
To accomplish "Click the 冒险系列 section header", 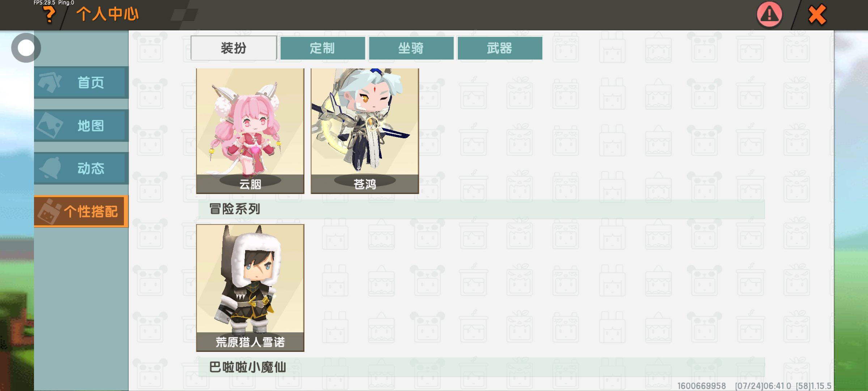I will pos(481,209).
